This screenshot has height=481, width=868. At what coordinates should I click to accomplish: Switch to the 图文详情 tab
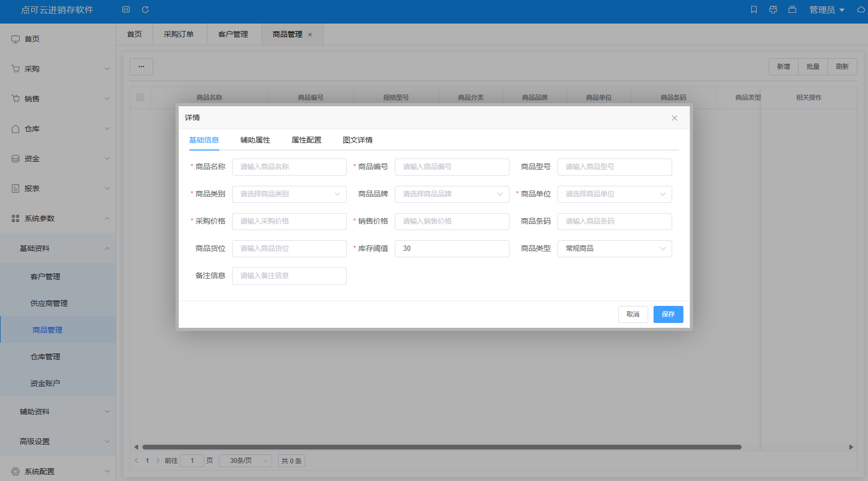pos(357,140)
